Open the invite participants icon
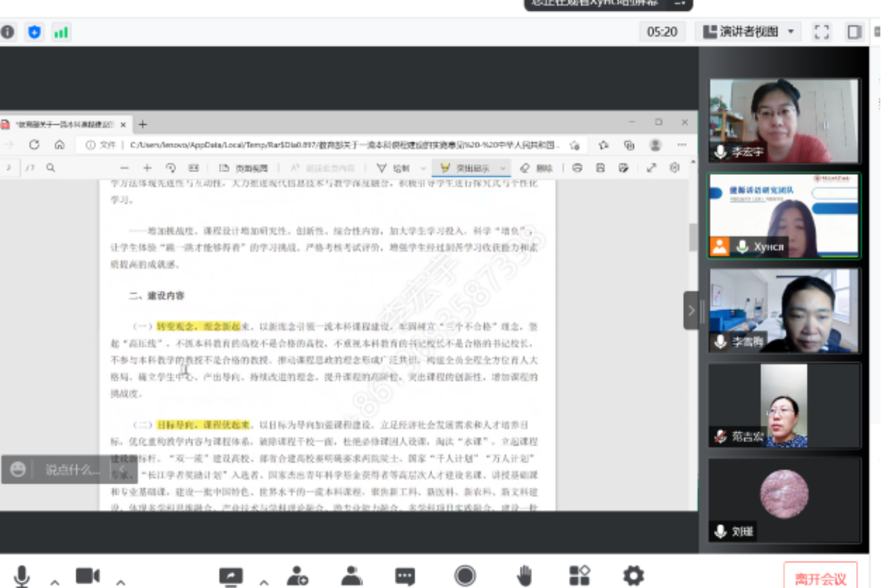 tap(297, 576)
